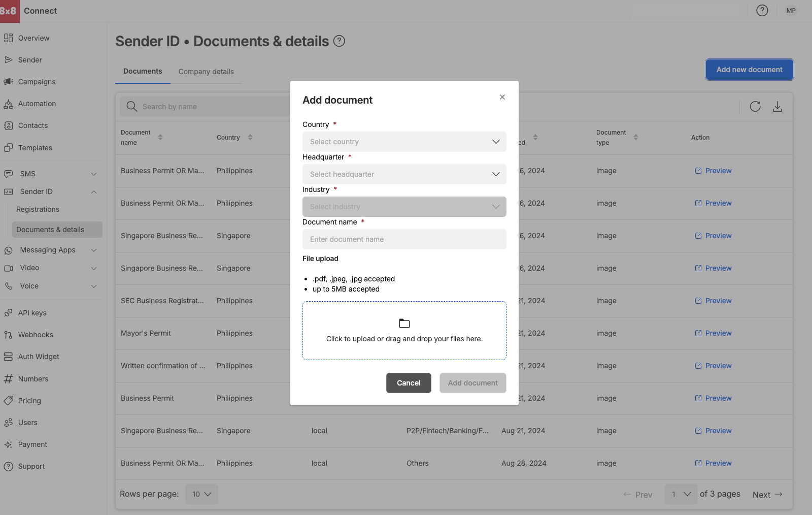Image resolution: width=812 pixels, height=515 pixels.
Task: Click the Contacts sidebar icon
Action: pyautogui.click(x=9, y=125)
